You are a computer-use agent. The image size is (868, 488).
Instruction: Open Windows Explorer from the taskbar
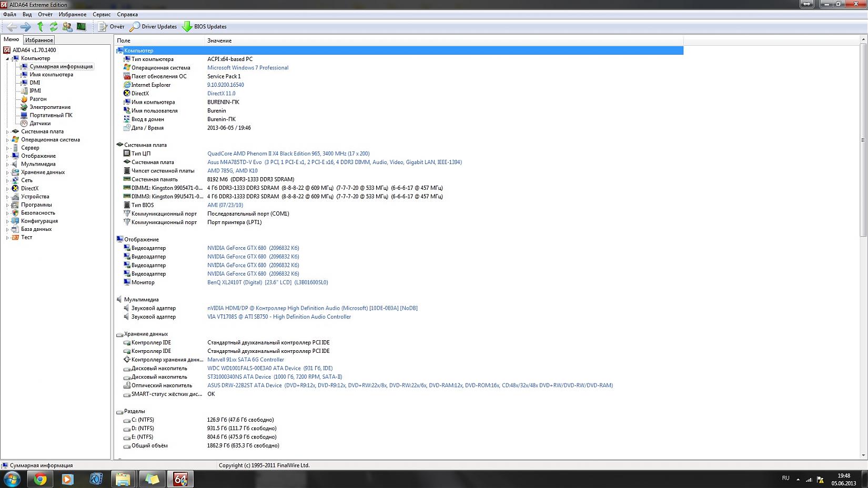click(x=123, y=479)
